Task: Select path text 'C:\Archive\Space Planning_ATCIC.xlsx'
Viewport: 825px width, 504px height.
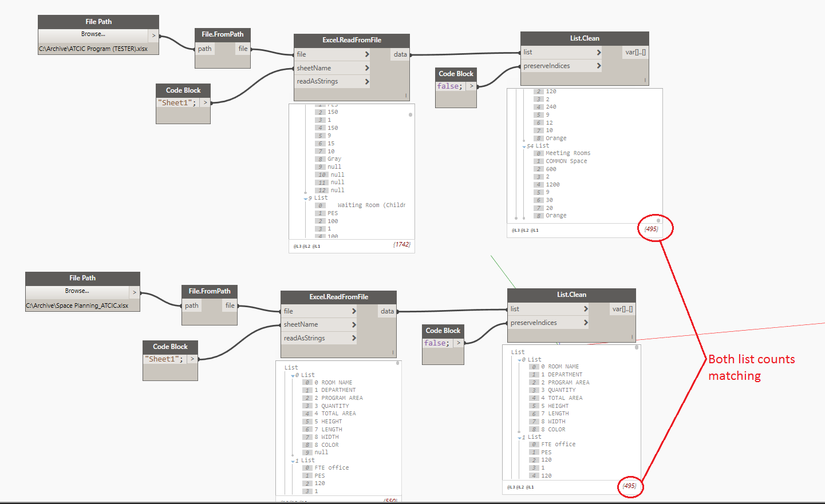Action: pyautogui.click(x=77, y=305)
